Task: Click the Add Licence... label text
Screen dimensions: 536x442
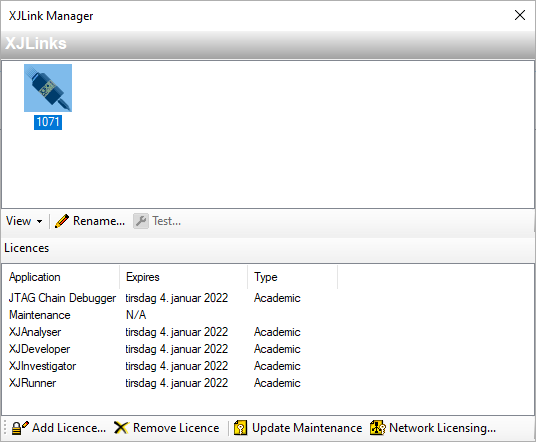Action: [x=69, y=428]
